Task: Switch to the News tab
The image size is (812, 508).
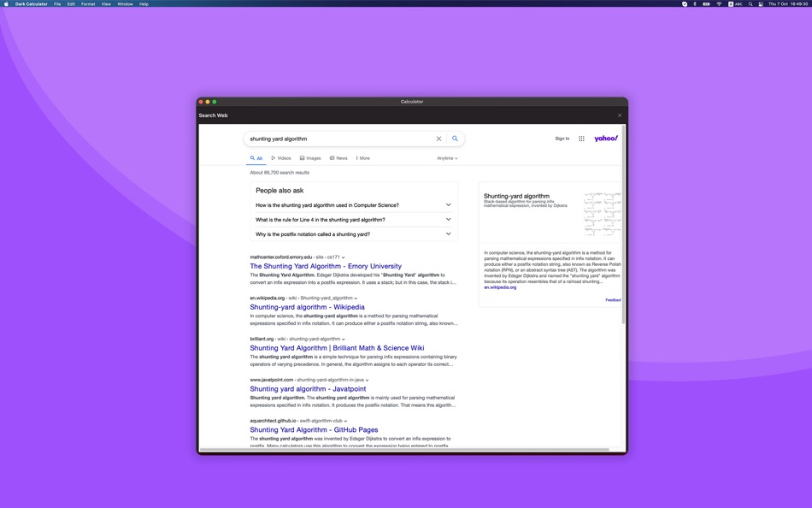Action: 338,158
